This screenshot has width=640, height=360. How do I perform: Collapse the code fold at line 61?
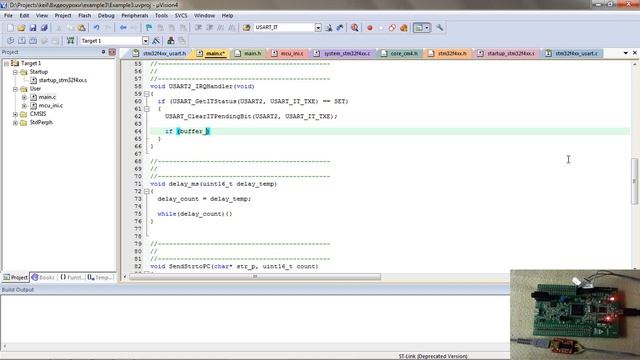coord(147,109)
